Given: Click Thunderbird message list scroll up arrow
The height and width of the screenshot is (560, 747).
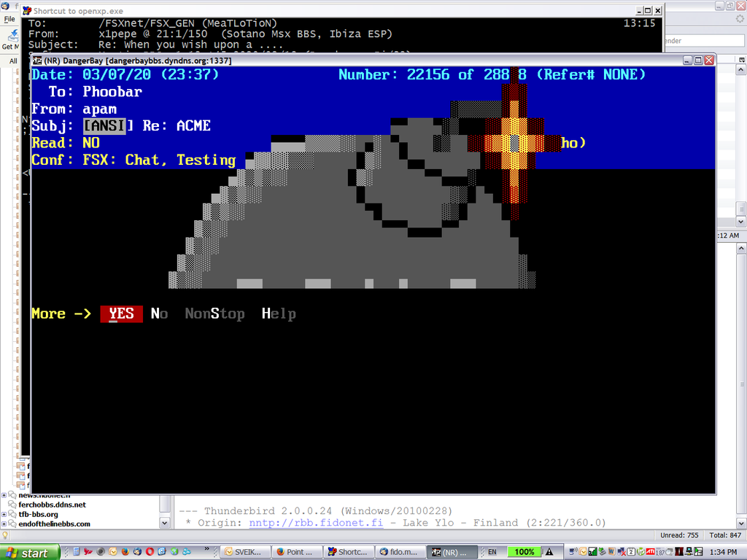Looking at the screenshot, I should click(741, 70).
